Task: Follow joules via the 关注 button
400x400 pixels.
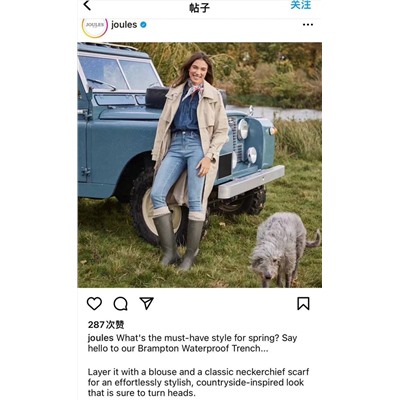Action: tap(301, 5)
